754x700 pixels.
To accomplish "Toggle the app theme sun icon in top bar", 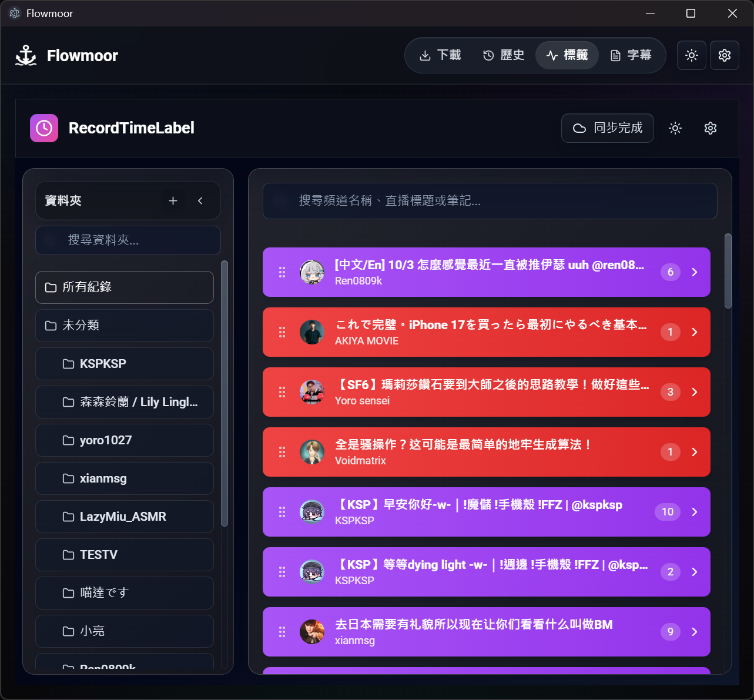I will [x=691, y=55].
